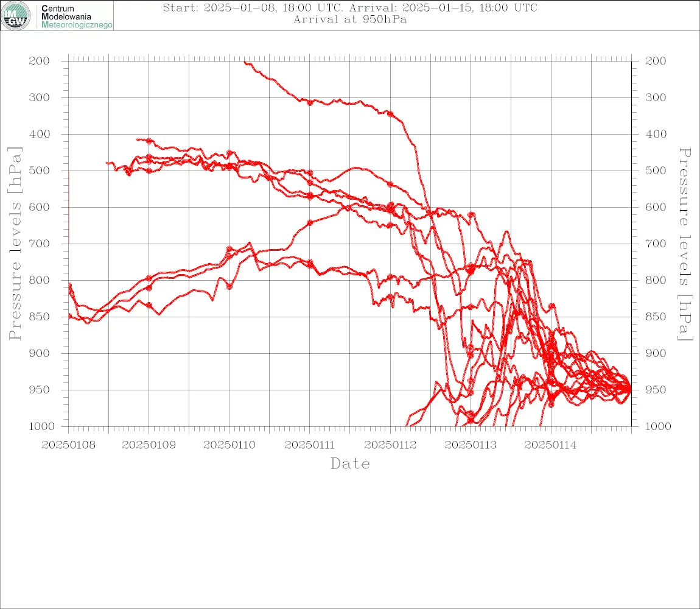Image resolution: width=700 pixels, height=609 pixels.
Task: Click the 20250114 date label
Action: pos(550,445)
